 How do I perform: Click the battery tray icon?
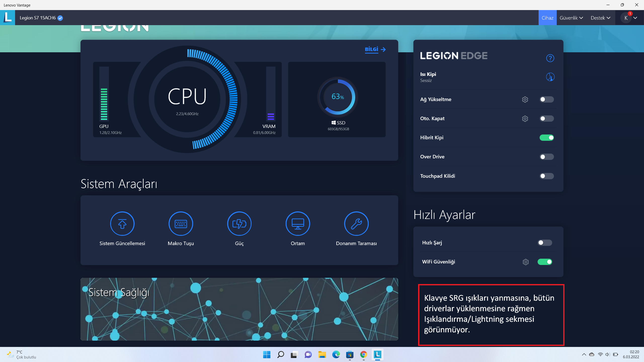(x=615, y=354)
